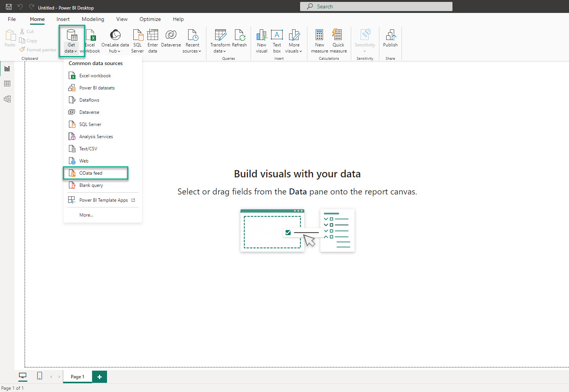The height and width of the screenshot is (392, 569).
Task: Click the Refresh queries icon
Action: pyautogui.click(x=239, y=35)
